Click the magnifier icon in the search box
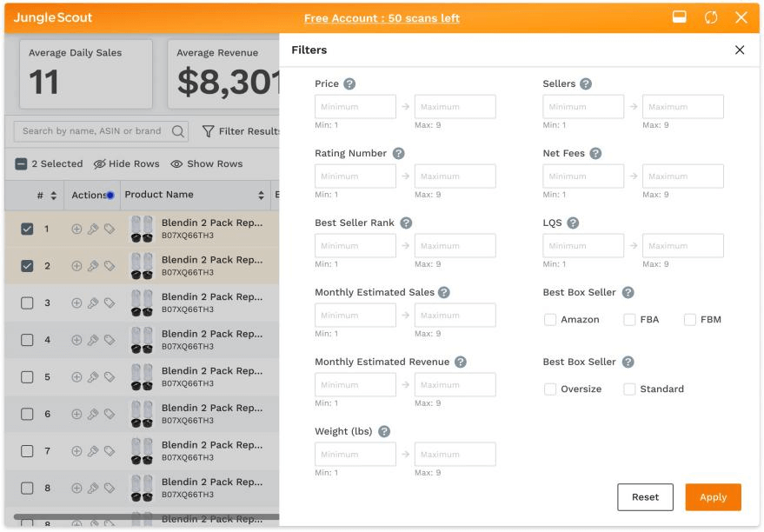764x532 pixels. (178, 131)
